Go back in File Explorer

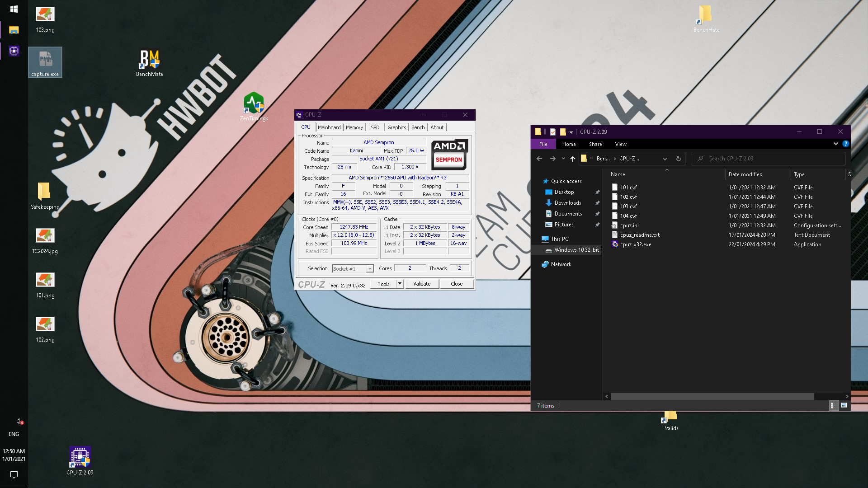(x=539, y=159)
